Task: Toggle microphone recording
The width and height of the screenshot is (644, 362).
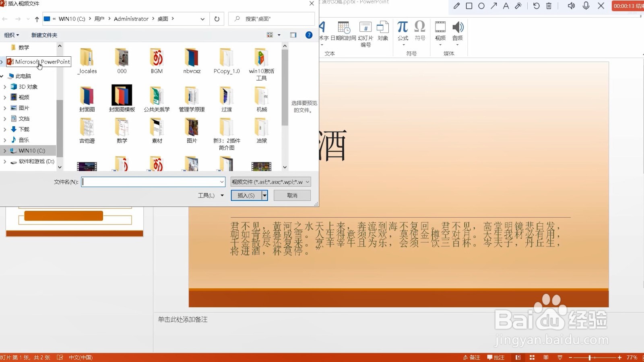Action: pos(586,6)
